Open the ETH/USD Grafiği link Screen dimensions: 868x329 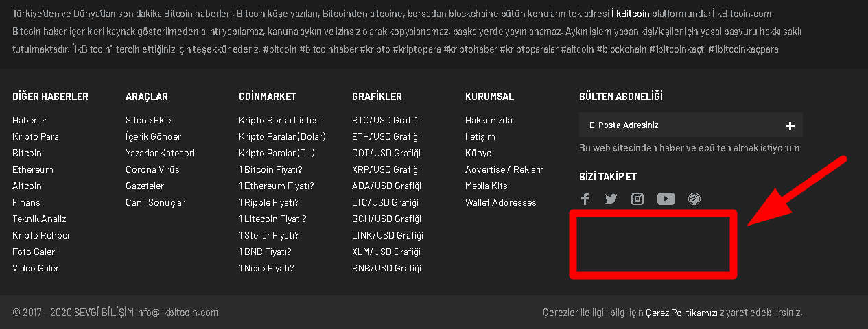click(386, 136)
